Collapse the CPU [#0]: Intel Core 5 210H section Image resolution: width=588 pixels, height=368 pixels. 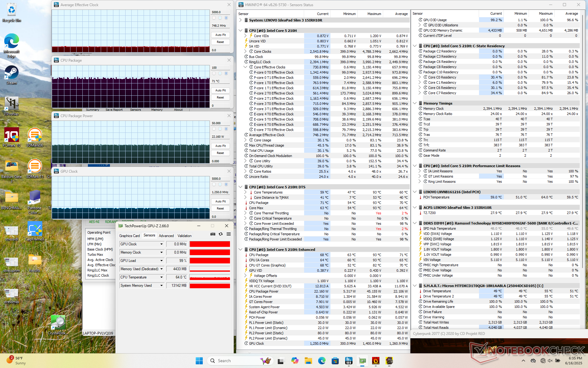coord(241,31)
